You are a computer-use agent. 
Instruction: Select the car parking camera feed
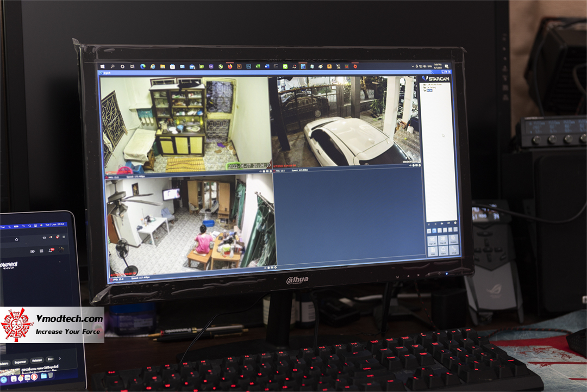[x=346, y=121]
